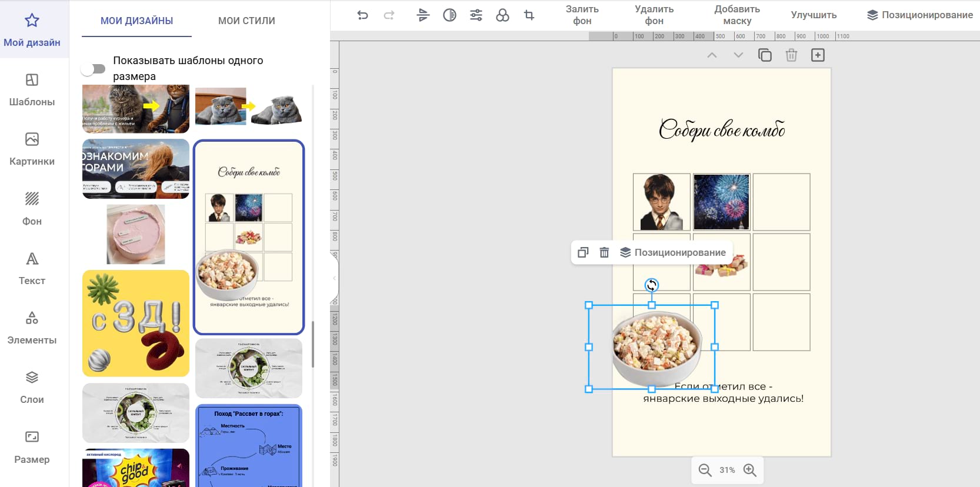Screen dimensions: 980x487
Task: Zoom in on the canvas
Action: point(749,470)
